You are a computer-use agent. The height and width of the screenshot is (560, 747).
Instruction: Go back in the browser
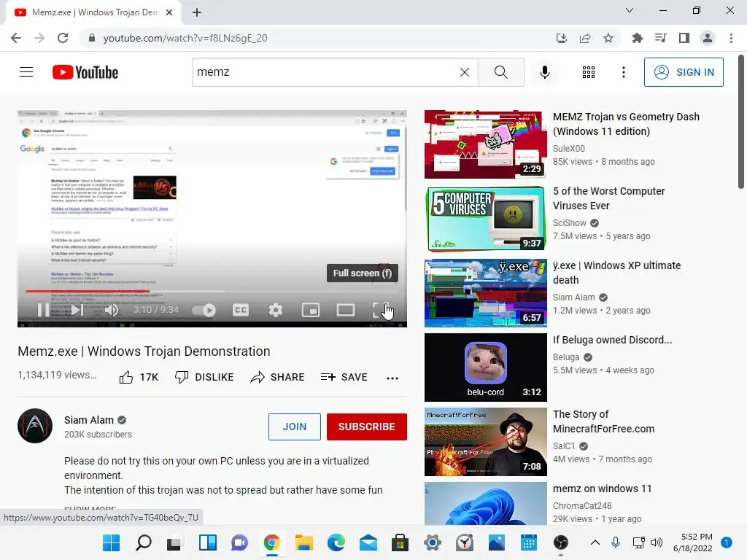coord(16,38)
